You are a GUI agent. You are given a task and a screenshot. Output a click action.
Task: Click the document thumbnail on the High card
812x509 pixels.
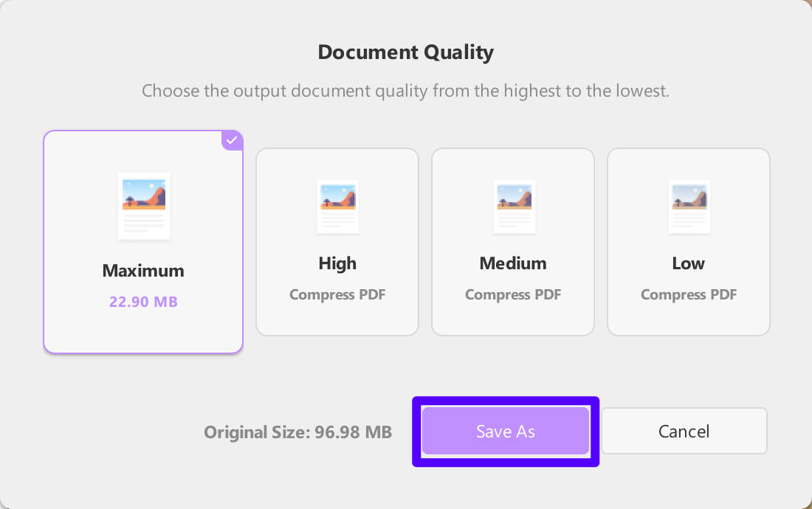[x=337, y=207]
